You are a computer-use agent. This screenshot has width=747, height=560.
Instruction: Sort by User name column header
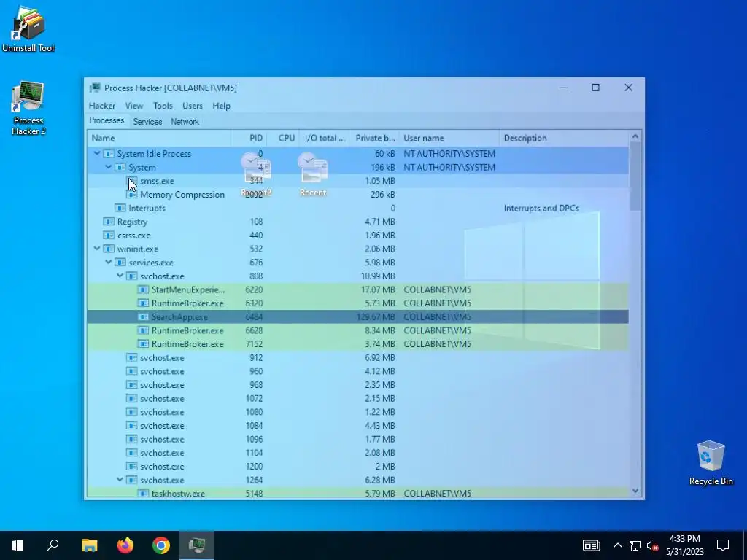(x=449, y=138)
